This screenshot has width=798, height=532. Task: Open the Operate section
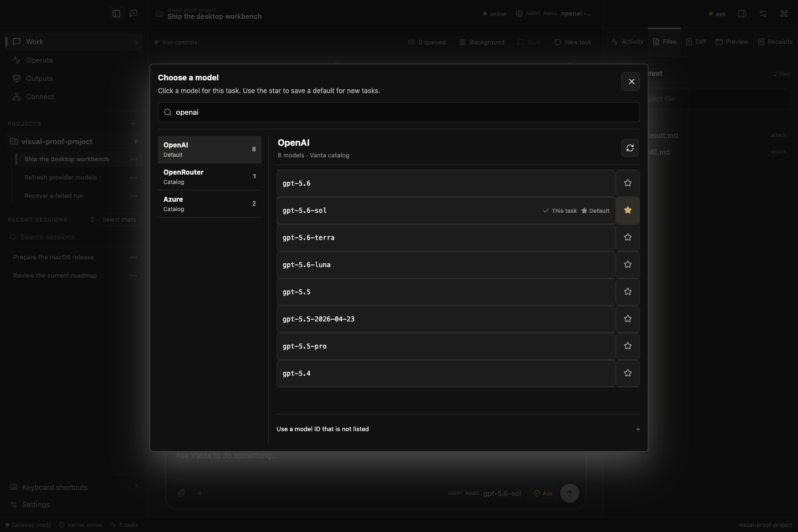[74, 60]
